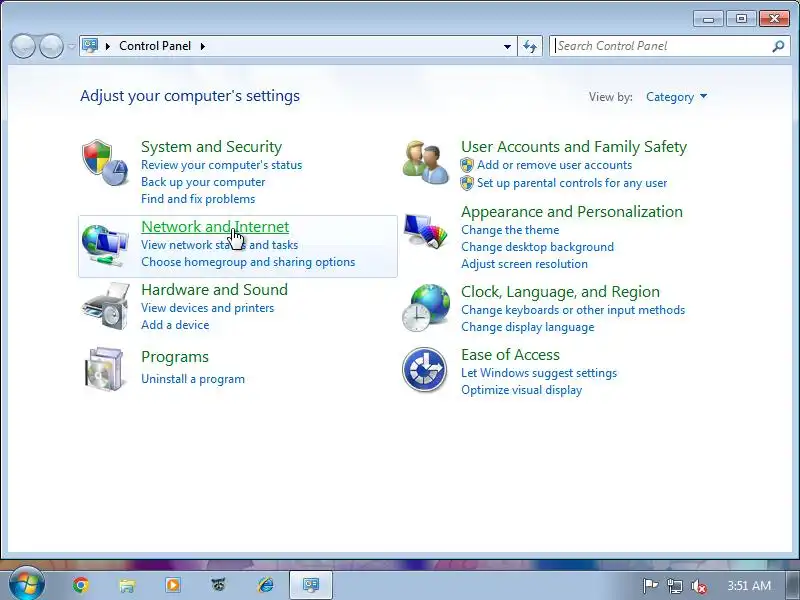This screenshot has width=800, height=600.
Task: Expand the arrow before Control Panel breadcrumb
Action: (x=108, y=46)
